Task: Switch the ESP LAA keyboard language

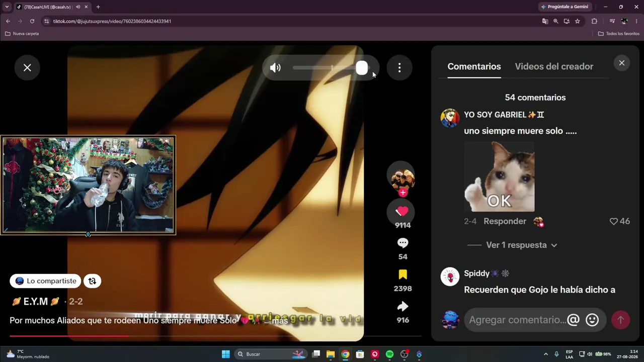Action: click(569, 354)
